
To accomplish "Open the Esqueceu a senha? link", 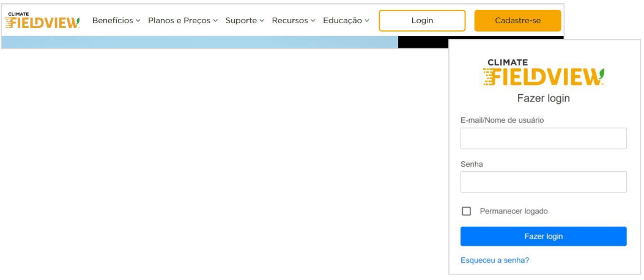I will (495, 260).
